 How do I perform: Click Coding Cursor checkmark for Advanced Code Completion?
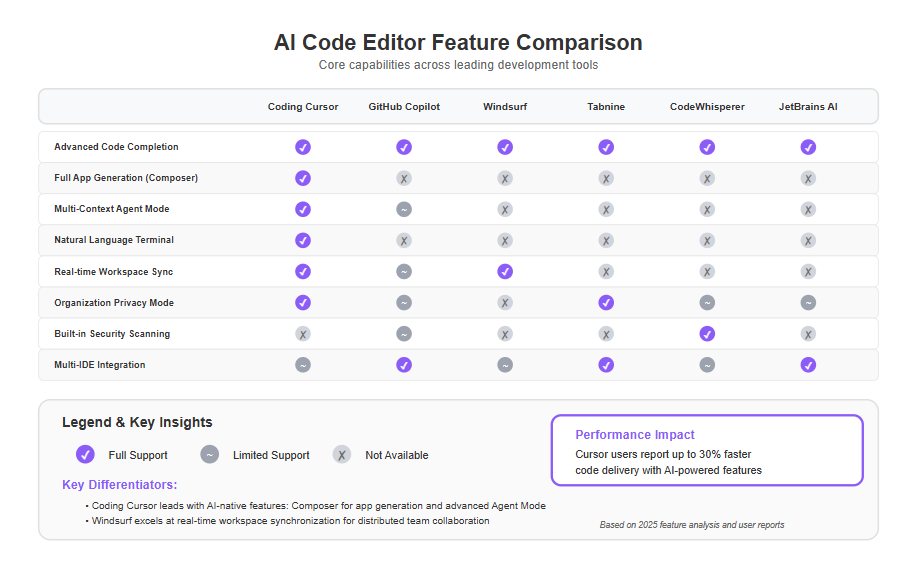tap(303, 147)
